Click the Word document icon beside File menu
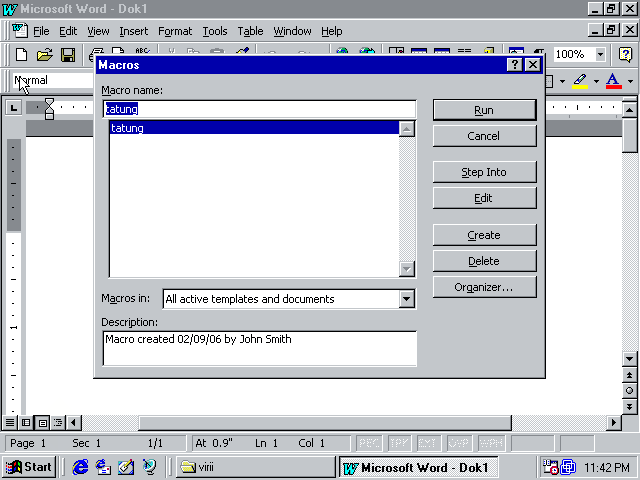The image size is (640, 480). tap(20, 31)
